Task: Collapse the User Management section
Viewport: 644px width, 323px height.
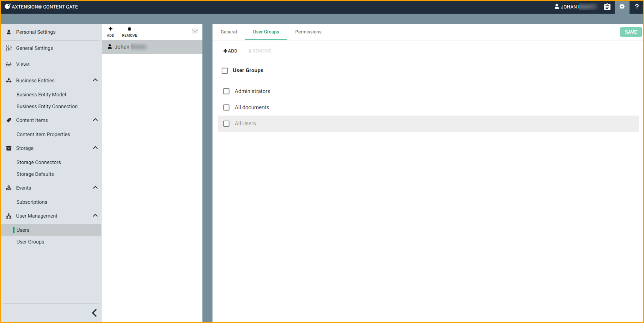Action: 95,216
